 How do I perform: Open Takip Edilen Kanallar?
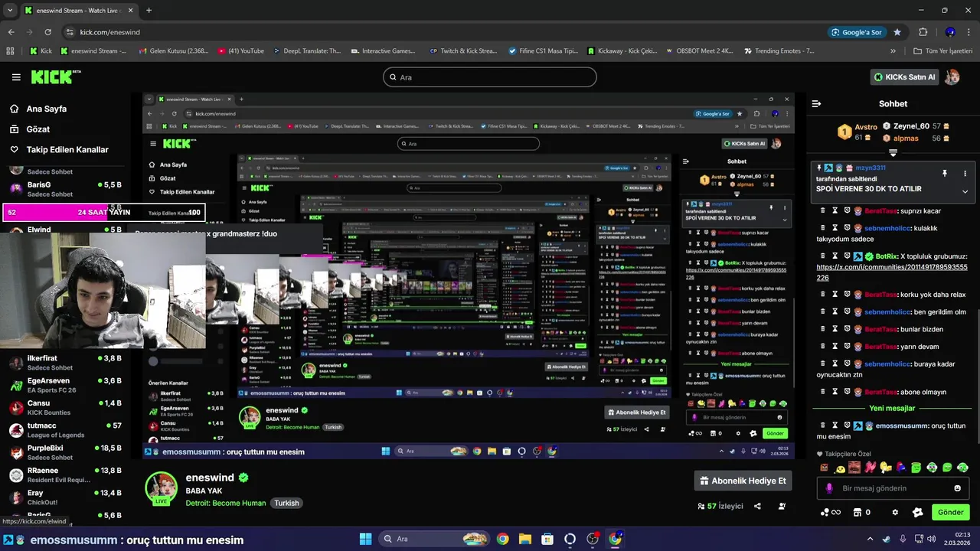click(x=67, y=150)
